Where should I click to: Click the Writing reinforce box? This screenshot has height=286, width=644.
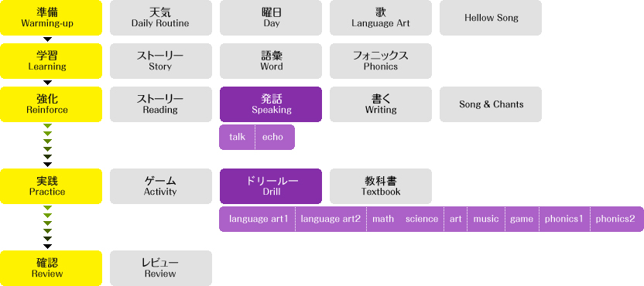click(x=381, y=104)
